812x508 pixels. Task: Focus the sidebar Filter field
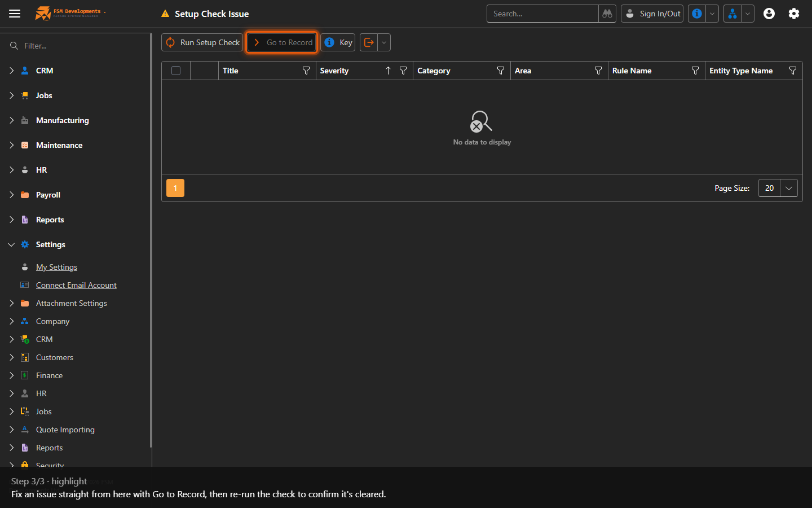(79, 46)
